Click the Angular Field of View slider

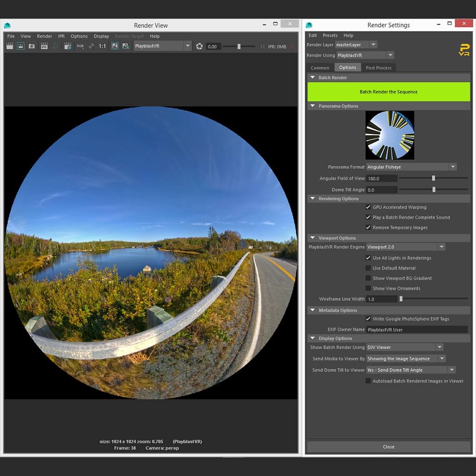pyautogui.click(x=433, y=178)
